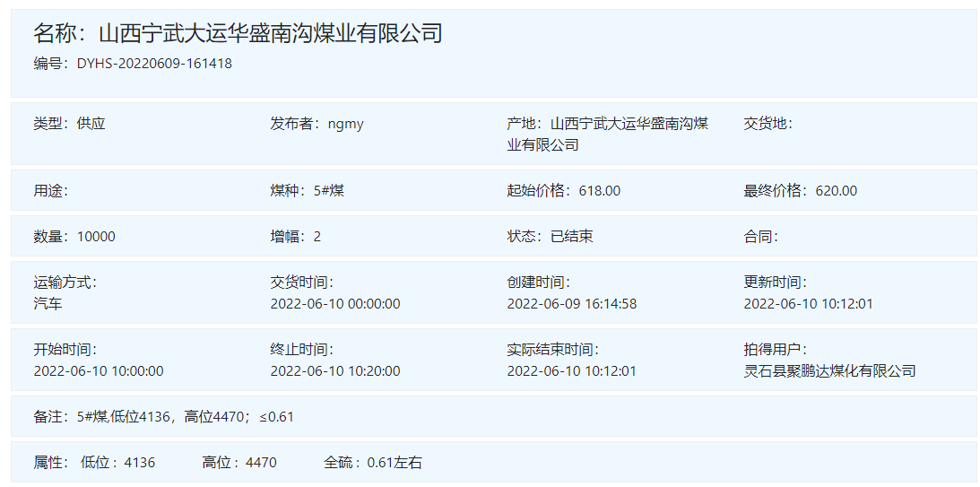Viewport: 980px width, 487px height.
Task: Click the 类型 供应 field
Action: click(70, 124)
